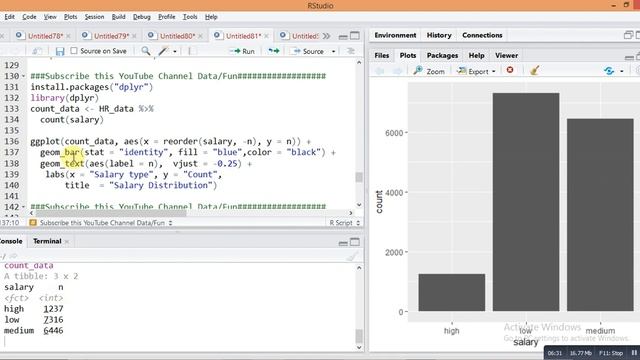
Task: Maximize the source editor pane
Action: point(355,36)
